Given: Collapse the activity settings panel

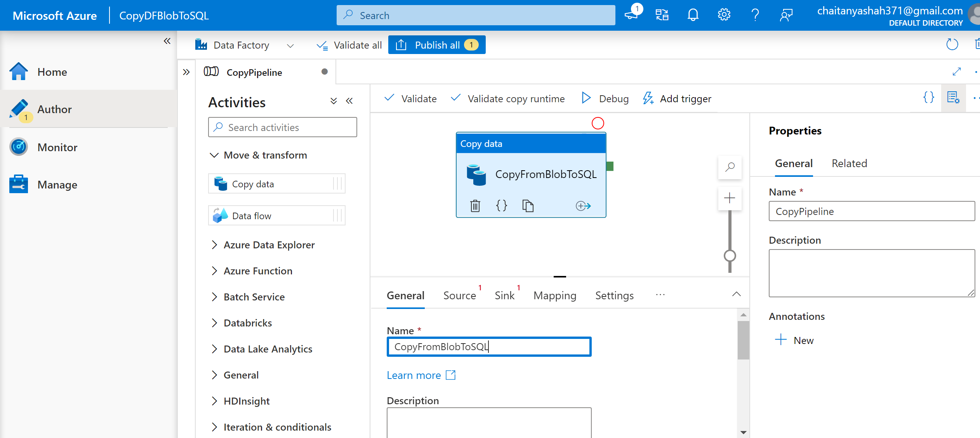Looking at the screenshot, I should point(737,294).
